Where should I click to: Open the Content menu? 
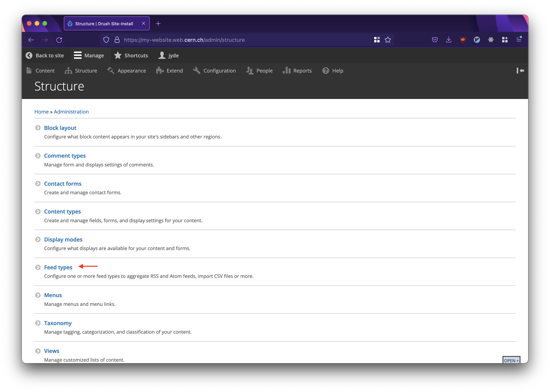click(x=45, y=71)
